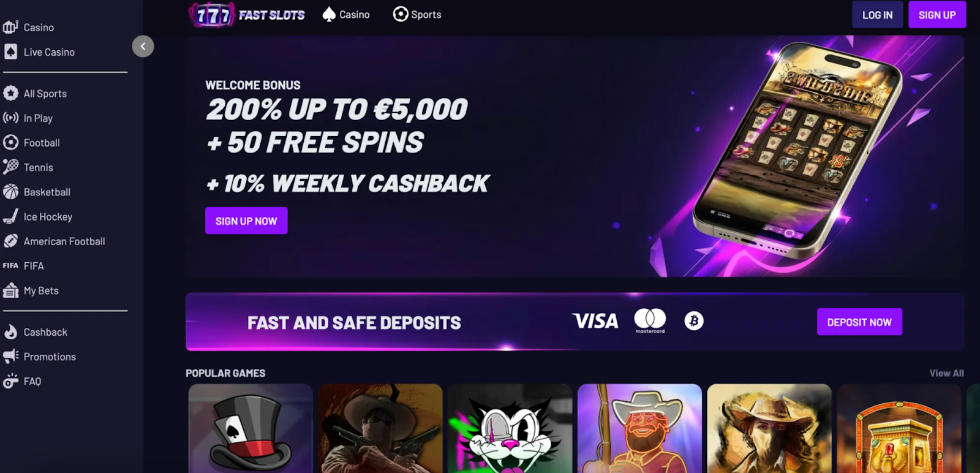Image resolution: width=980 pixels, height=473 pixels.
Task: Collapse the sidebar with the chevron arrow
Action: coord(143,46)
